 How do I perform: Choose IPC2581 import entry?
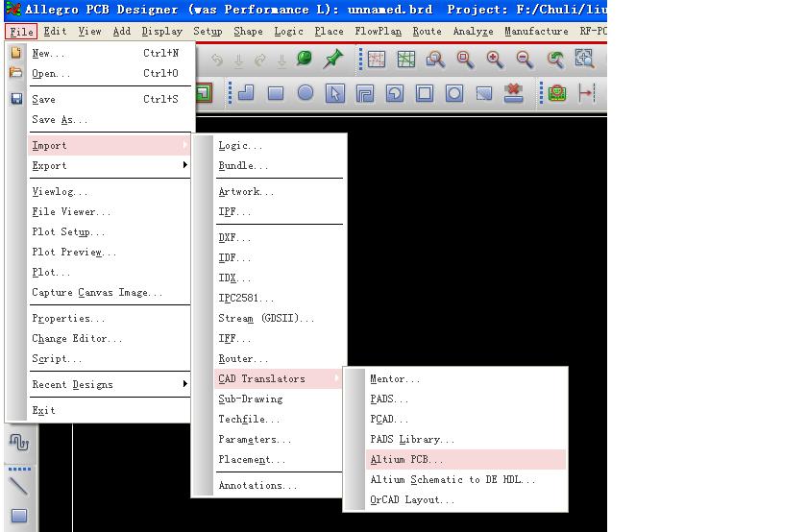point(278,298)
